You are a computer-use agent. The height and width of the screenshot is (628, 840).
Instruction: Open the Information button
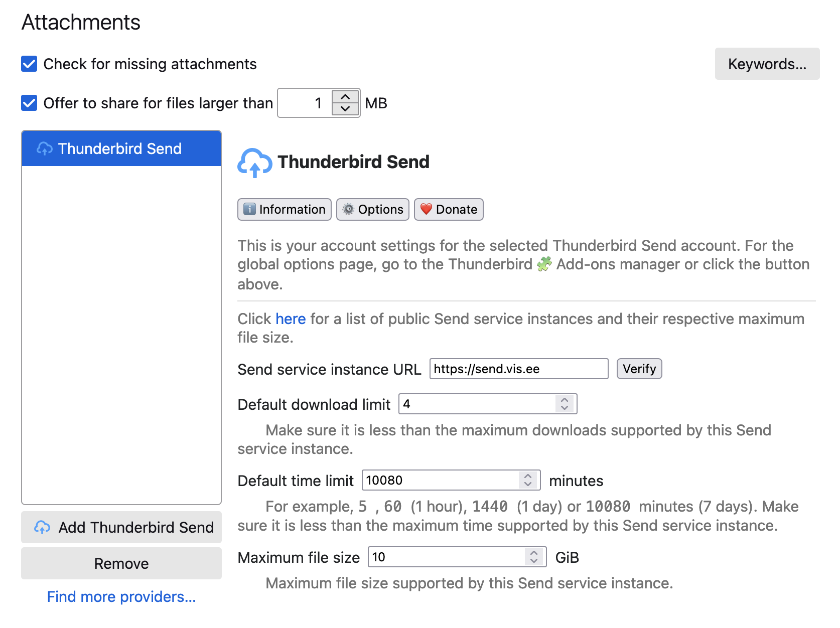point(285,209)
